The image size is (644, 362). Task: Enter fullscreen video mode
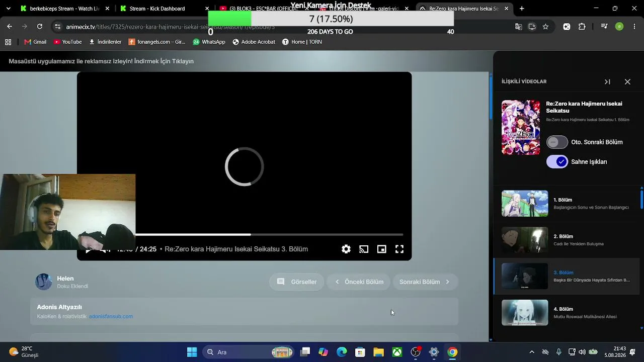click(x=399, y=249)
